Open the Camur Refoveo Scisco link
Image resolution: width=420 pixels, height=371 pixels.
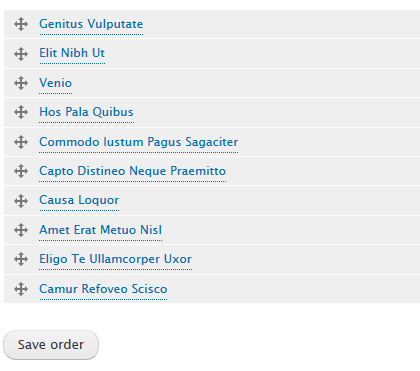coord(103,289)
